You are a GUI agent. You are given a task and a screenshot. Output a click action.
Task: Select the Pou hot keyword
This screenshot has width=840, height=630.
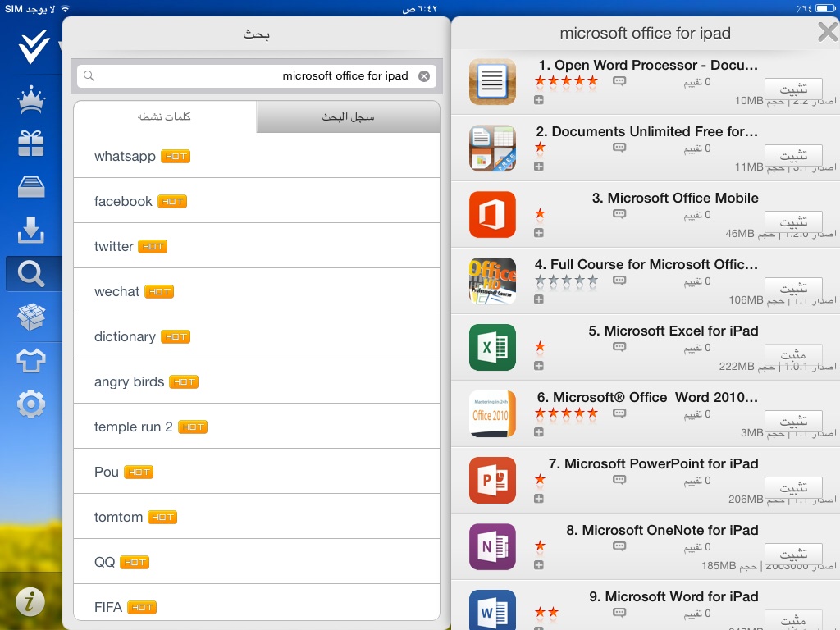257,472
